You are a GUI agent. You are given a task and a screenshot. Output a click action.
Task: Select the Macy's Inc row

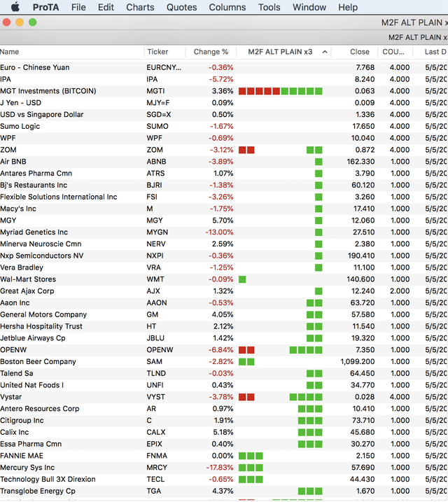(224, 209)
